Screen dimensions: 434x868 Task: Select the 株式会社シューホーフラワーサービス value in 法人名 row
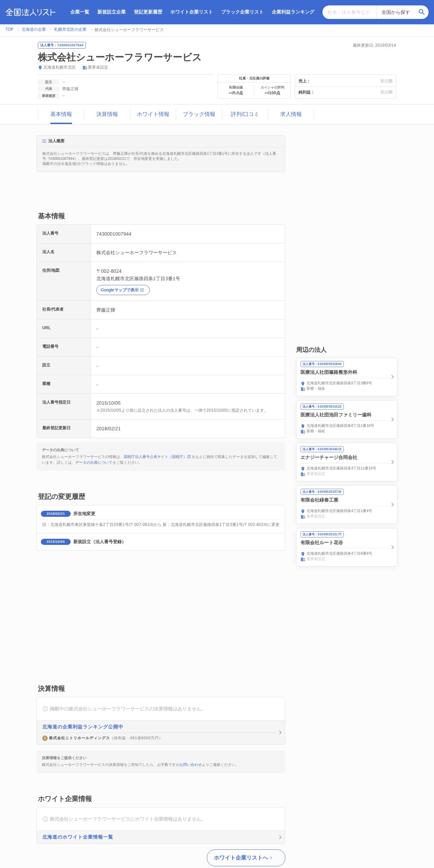click(137, 252)
